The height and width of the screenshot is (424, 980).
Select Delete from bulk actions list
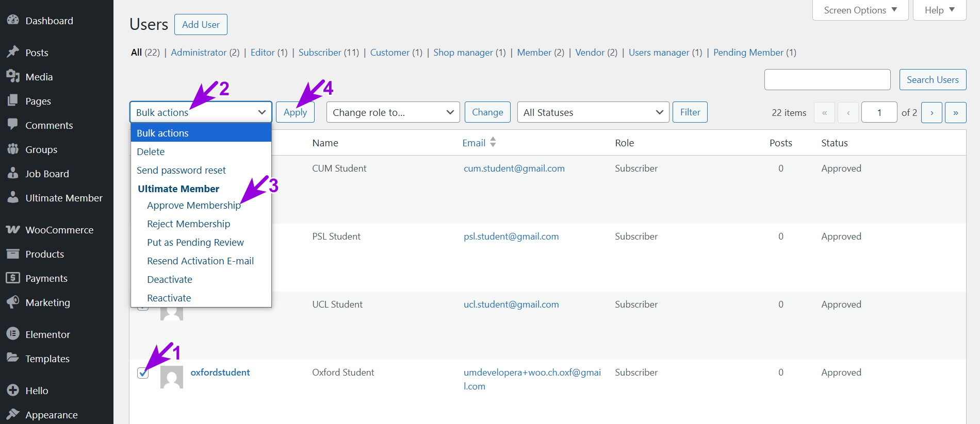pos(201,151)
